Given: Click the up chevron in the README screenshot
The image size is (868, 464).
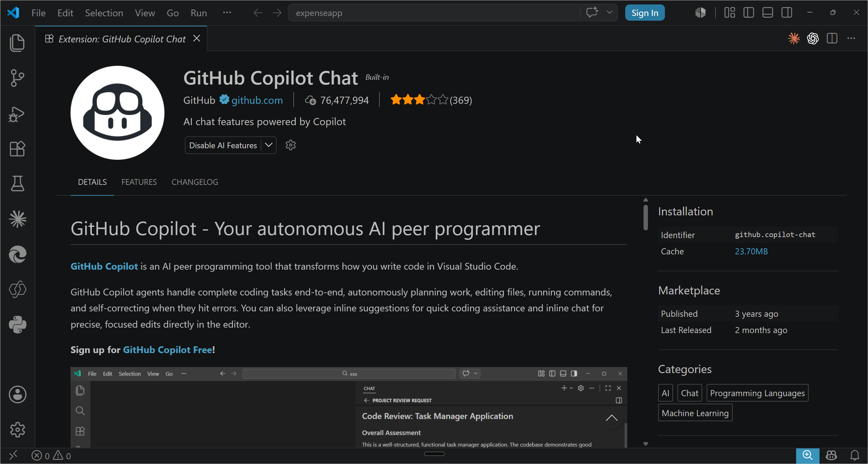Looking at the screenshot, I should click(612, 418).
